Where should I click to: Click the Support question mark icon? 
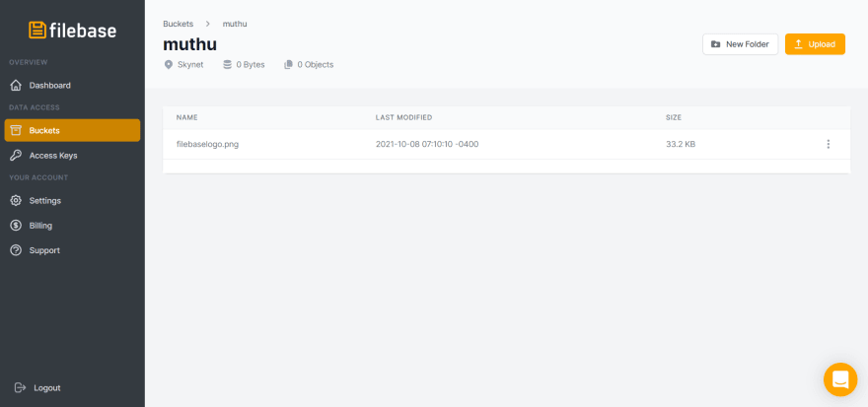point(16,250)
